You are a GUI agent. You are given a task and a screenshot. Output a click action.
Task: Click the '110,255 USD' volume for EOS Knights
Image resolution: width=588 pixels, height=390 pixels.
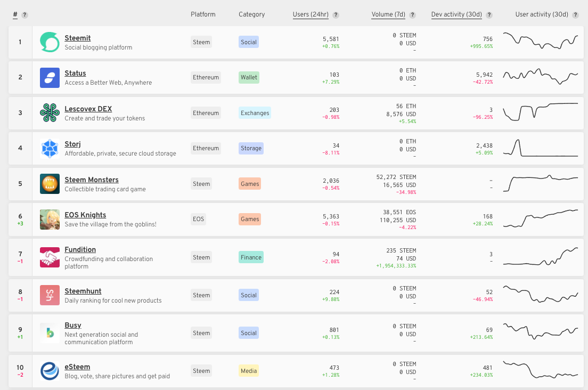tap(398, 220)
